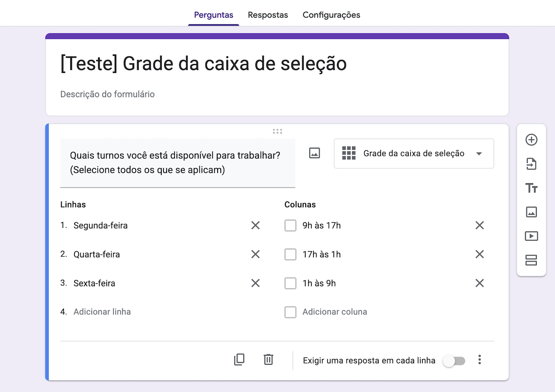Click 'Adicionar linha' to add a row

102,312
